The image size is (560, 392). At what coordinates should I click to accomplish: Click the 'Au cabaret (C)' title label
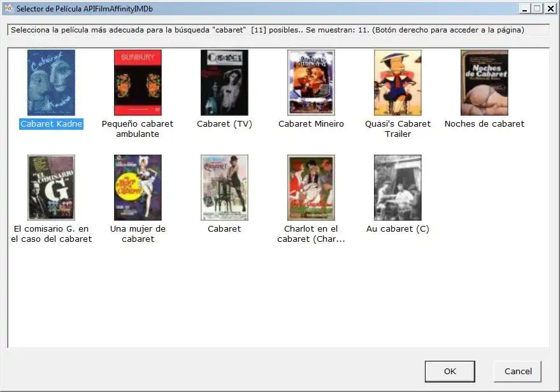(398, 228)
